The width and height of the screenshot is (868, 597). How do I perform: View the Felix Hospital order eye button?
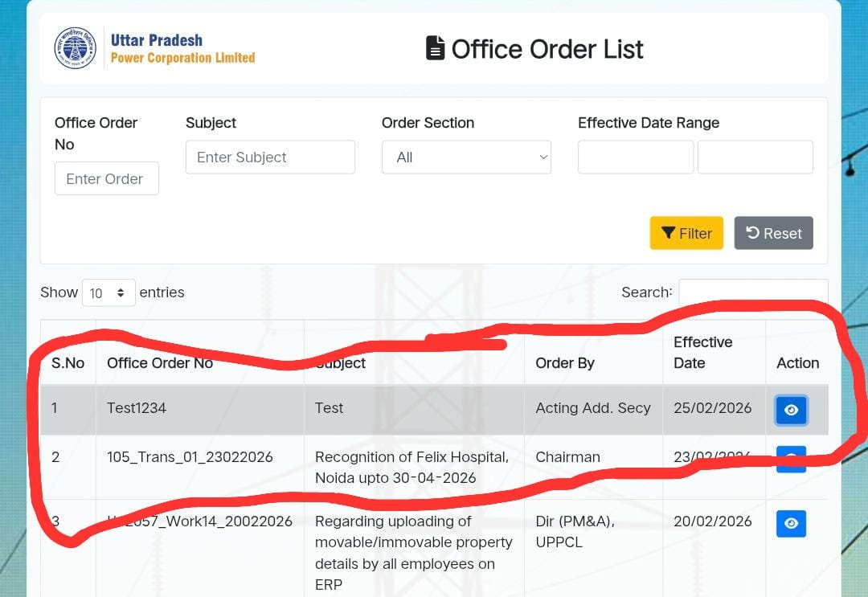(x=791, y=458)
